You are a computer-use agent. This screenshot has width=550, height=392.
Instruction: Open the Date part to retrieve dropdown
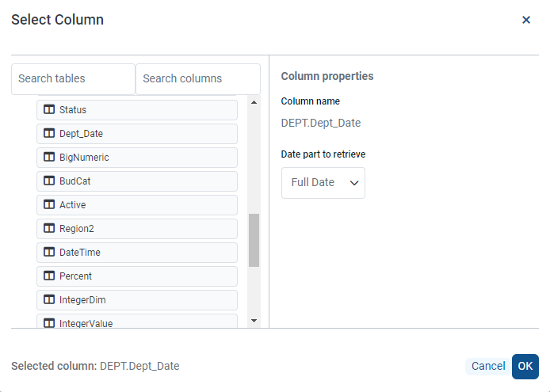pos(323,183)
